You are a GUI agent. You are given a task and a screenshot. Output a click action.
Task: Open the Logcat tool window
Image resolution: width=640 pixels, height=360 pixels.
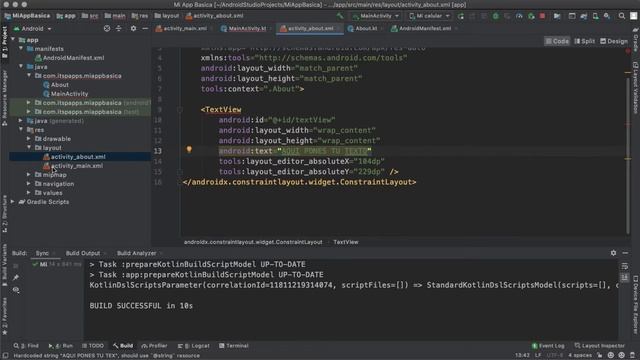tap(194, 346)
